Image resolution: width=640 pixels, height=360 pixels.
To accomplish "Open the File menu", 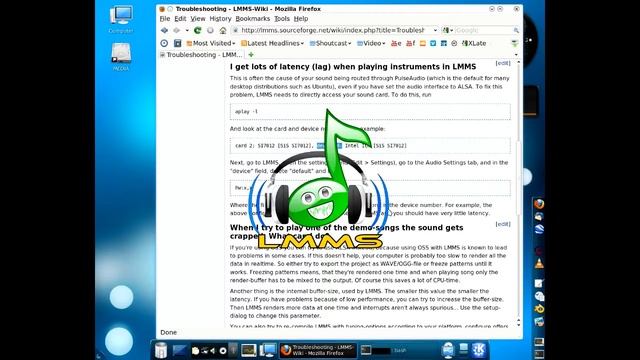I will [x=165, y=19].
